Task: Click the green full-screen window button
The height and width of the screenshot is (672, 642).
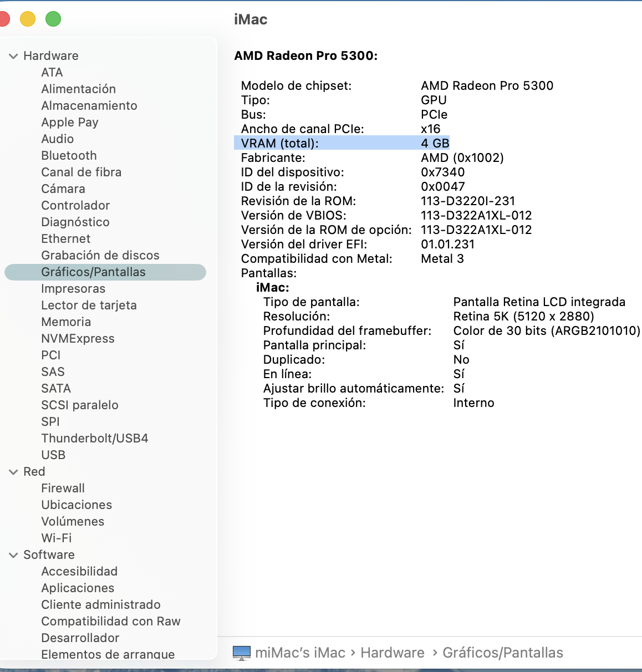Action: [x=53, y=19]
